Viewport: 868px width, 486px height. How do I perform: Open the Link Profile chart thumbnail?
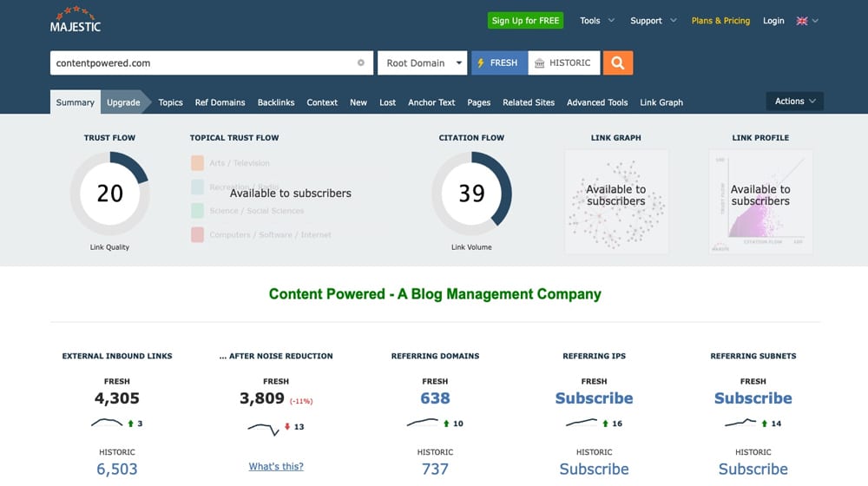760,201
